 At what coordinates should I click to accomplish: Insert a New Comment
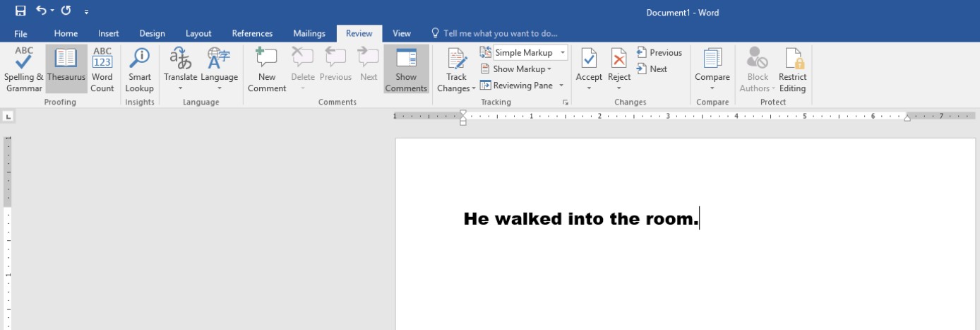[267, 69]
